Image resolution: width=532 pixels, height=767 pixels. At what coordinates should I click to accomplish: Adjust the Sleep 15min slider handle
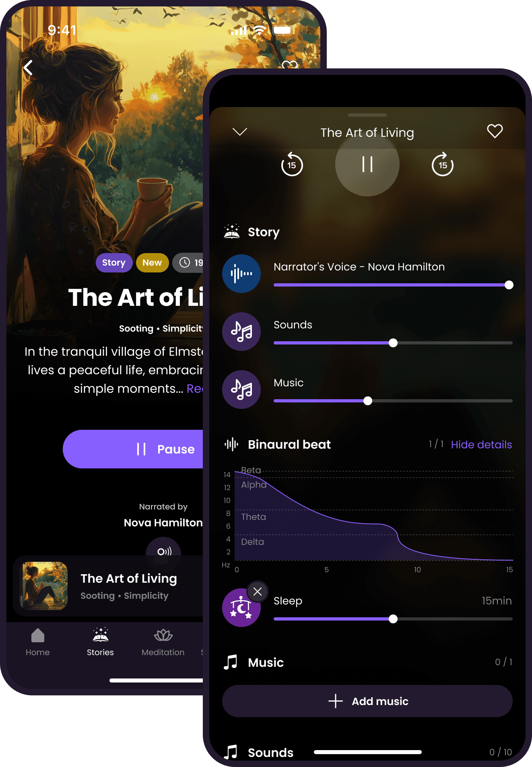393,619
